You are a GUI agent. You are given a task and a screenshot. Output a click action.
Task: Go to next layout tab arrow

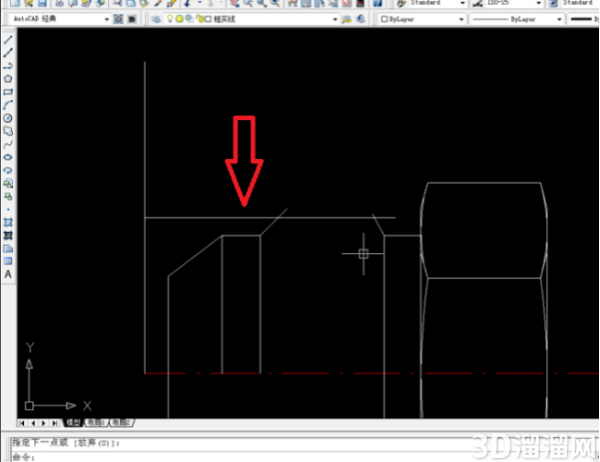point(44,423)
